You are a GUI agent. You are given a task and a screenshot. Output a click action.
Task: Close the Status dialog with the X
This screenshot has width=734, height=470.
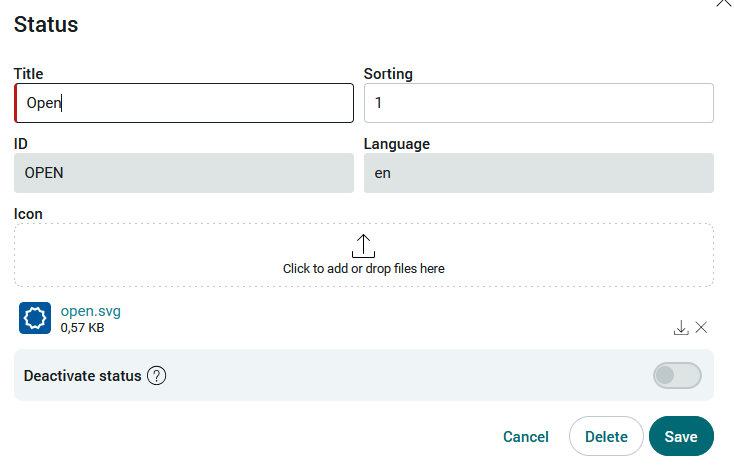point(724,3)
